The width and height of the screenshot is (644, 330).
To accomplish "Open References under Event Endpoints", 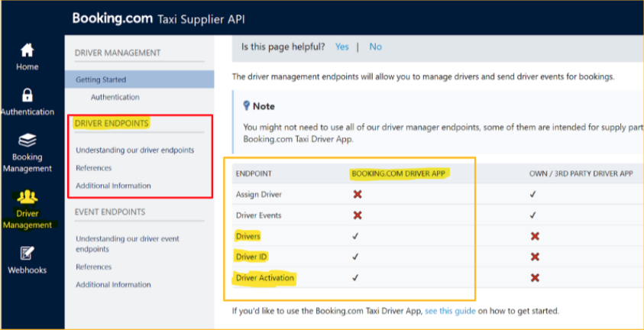I will (94, 267).
